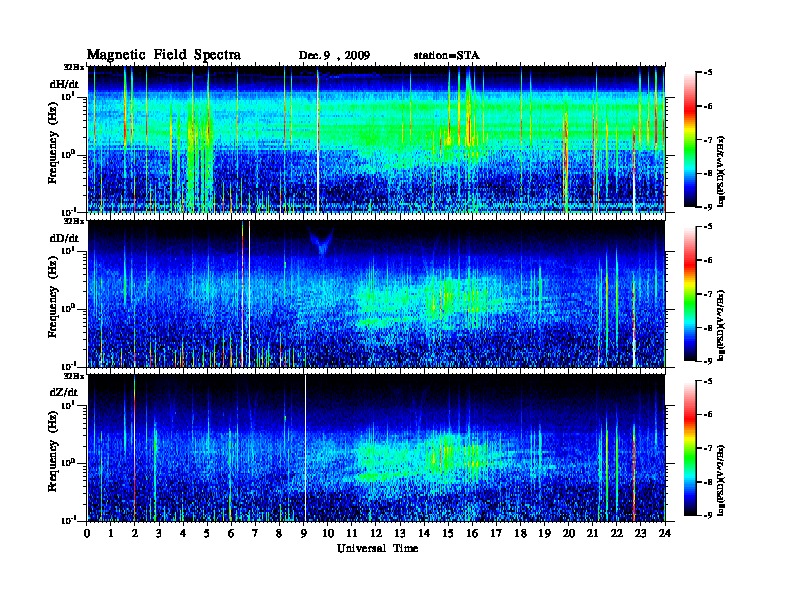Click the 10⁰ frequency tick in dD/dt panel
This screenshot has height=612, width=792.
pos(68,308)
